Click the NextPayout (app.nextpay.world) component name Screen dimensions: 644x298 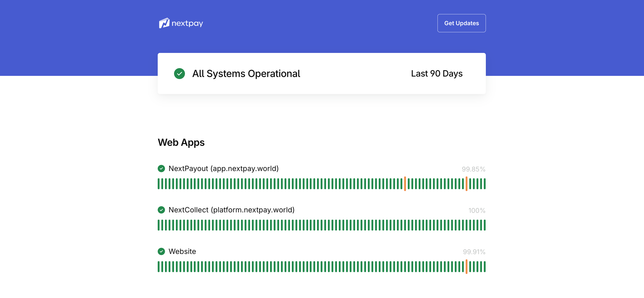click(x=224, y=168)
